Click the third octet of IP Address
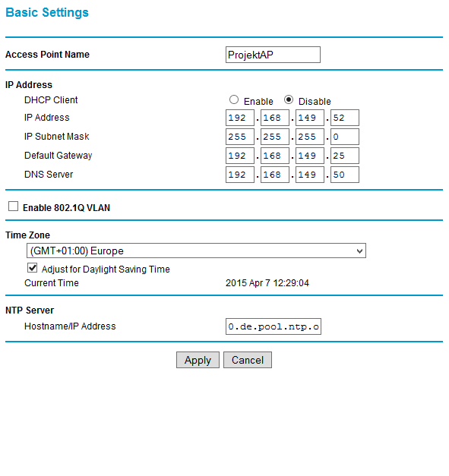The image size is (449, 476). [x=310, y=118]
